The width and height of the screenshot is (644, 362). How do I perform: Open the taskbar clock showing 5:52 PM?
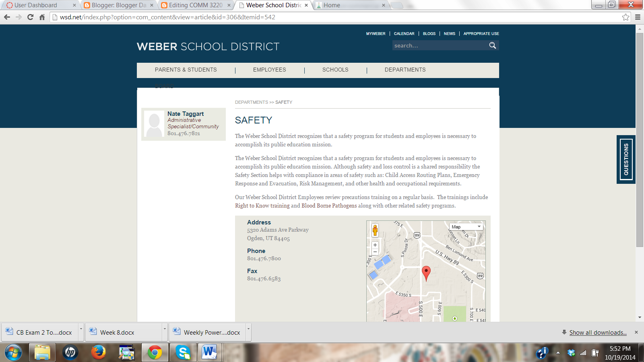pos(620,353)
